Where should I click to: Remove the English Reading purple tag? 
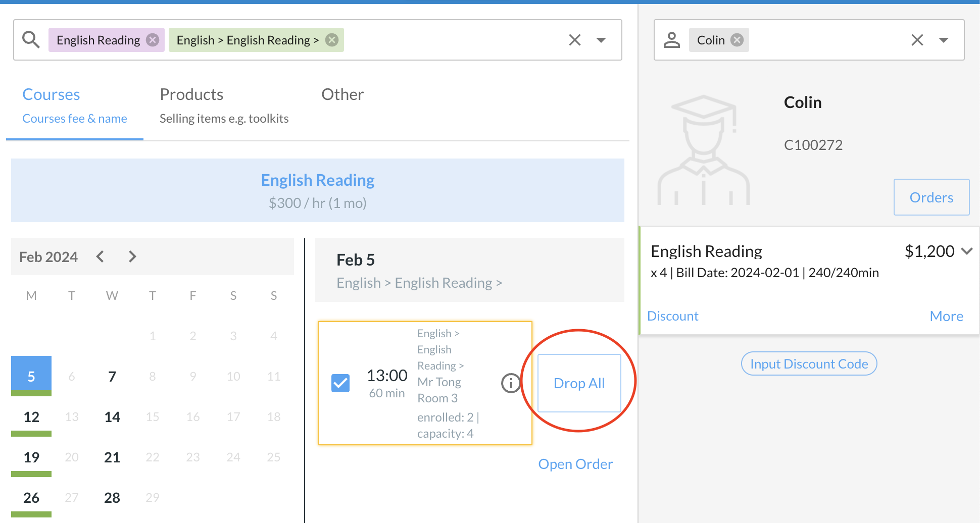pyautogui.click(x=153, y=40)
